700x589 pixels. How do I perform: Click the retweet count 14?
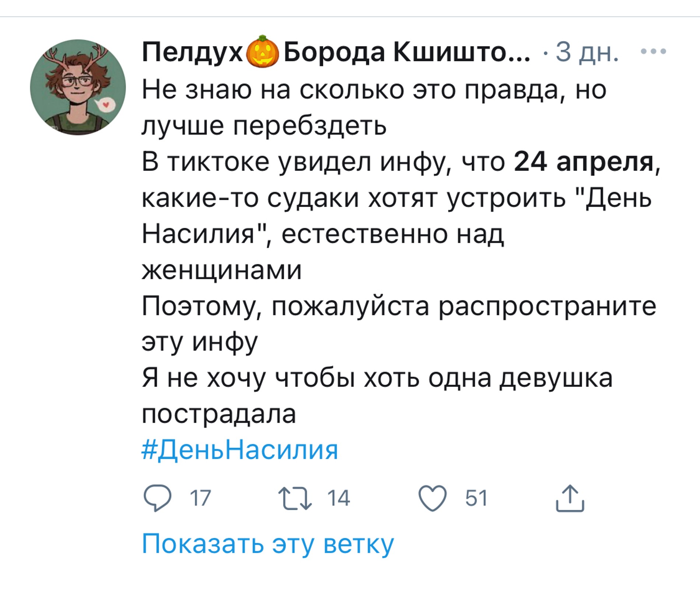(338, 498)
